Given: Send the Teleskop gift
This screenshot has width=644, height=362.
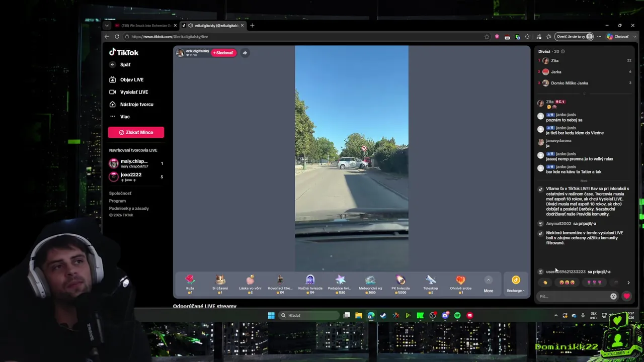Looking at the screenshot, I should (x=431, y=284).
